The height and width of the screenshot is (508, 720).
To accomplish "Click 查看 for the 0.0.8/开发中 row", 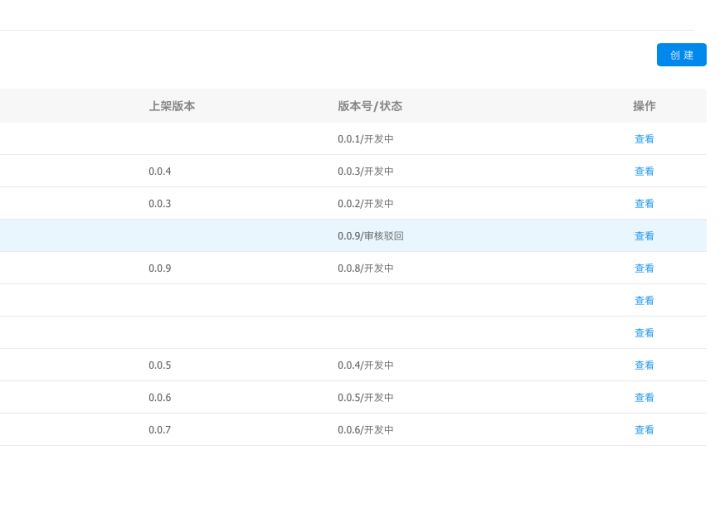I will [x=644, y=268].
